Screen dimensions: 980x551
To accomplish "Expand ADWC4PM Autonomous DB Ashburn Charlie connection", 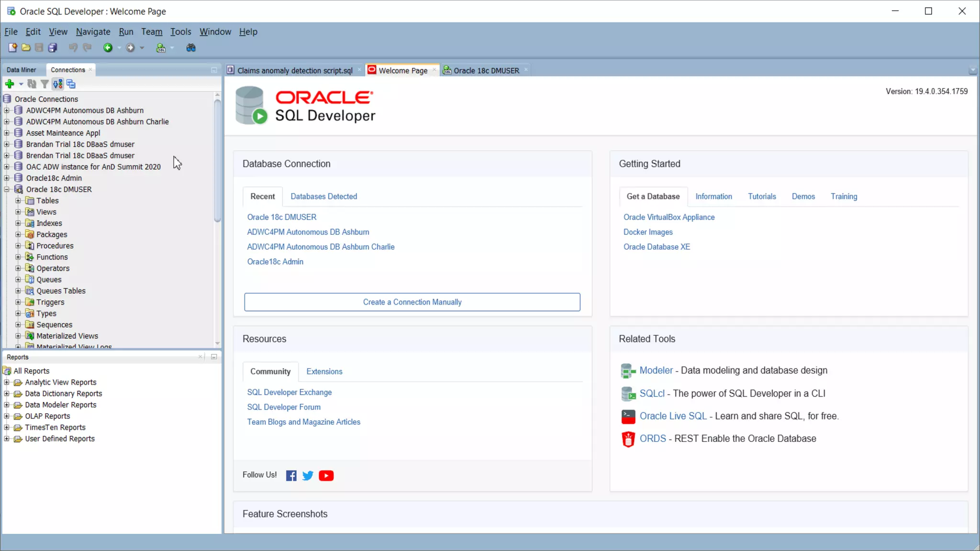I will click(x=7, y=121).
